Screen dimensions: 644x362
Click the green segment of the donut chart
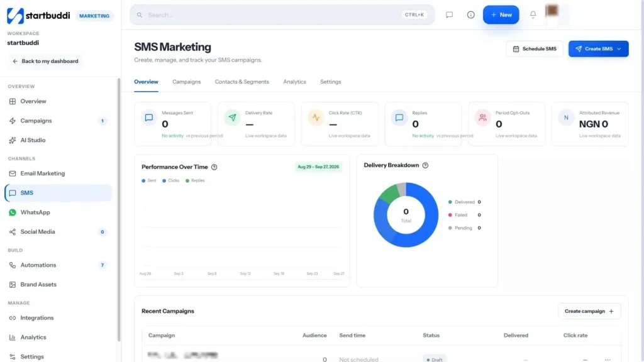[x=389, y=195]
